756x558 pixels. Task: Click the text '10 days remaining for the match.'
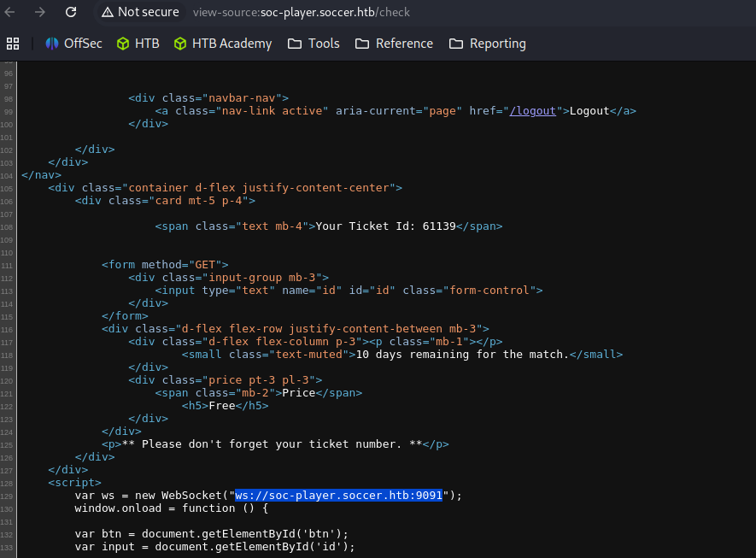point(462,355)
